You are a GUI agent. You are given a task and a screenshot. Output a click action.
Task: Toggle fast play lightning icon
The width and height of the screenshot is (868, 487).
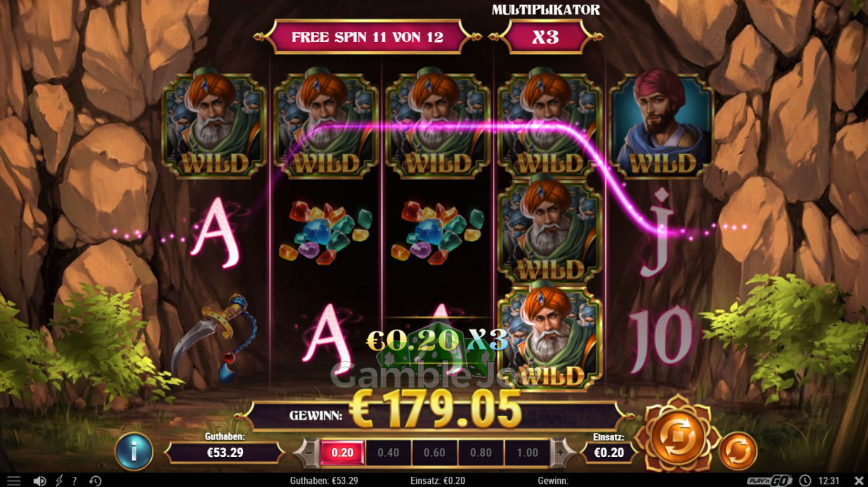[x=60, y=481]
